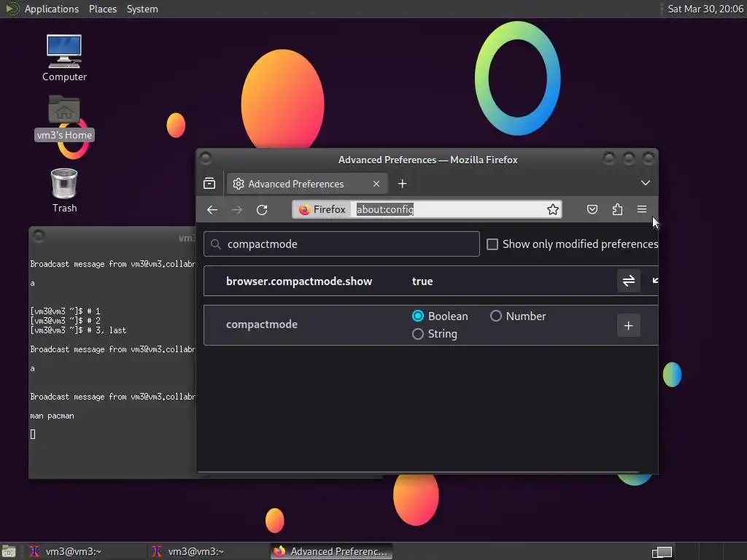The image size is (747, 560).
Task: Open the Applications menu
Action: tap(52, 9)
